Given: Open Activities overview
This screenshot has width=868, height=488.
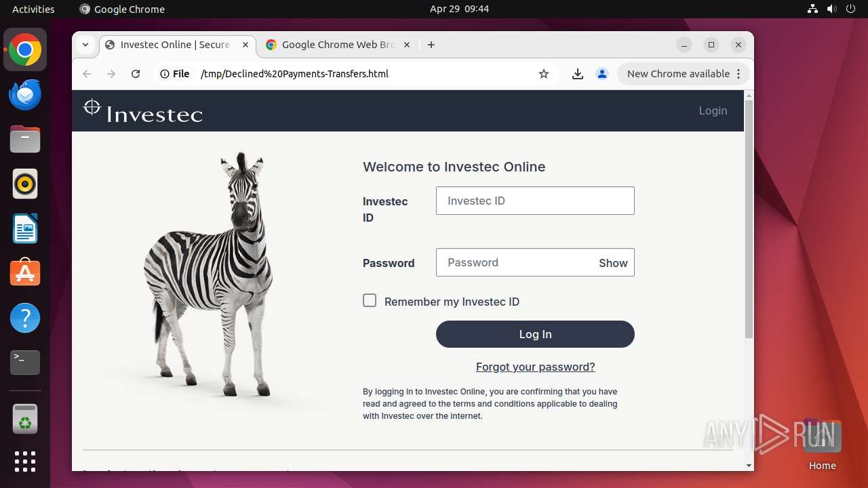Looking at the screenshot, I should 33,9.
